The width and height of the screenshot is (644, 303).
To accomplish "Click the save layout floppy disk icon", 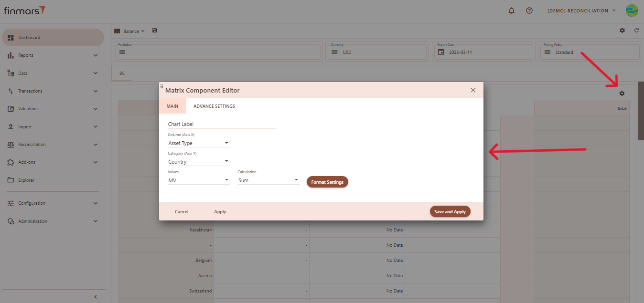I will point(154,31).
